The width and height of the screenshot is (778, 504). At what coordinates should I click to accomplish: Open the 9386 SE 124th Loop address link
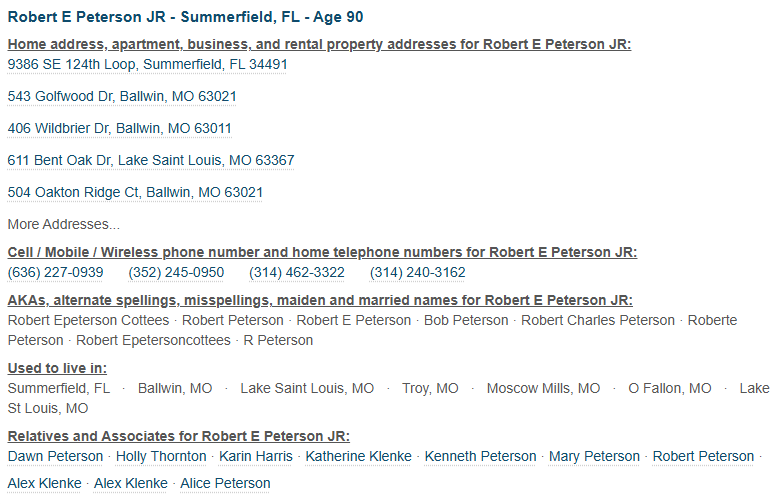[147, 64]
